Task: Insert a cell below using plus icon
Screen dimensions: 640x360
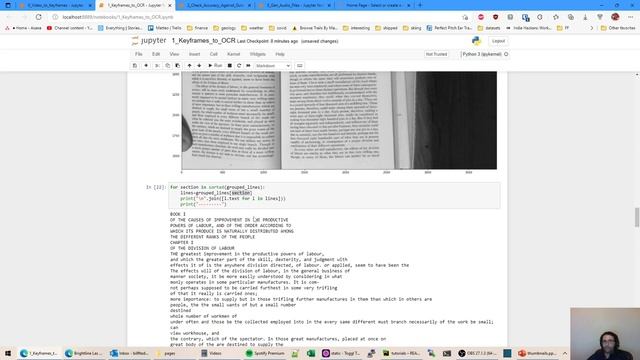Action: [x=146, y=66]
